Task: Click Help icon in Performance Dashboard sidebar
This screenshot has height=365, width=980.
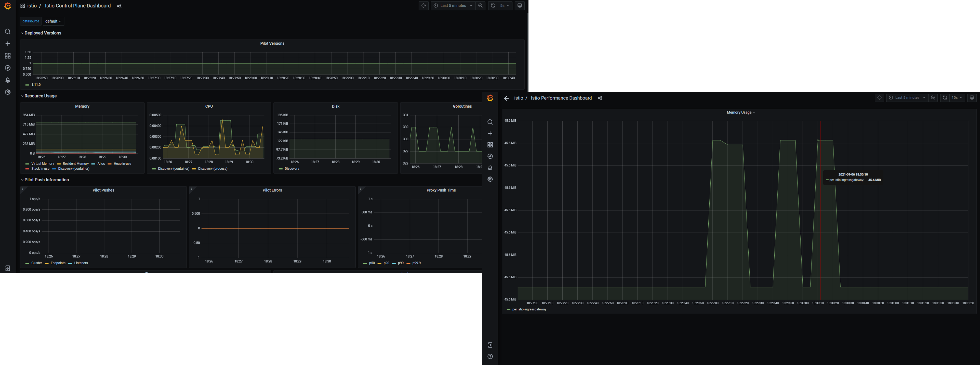Action: coord(490,357)
